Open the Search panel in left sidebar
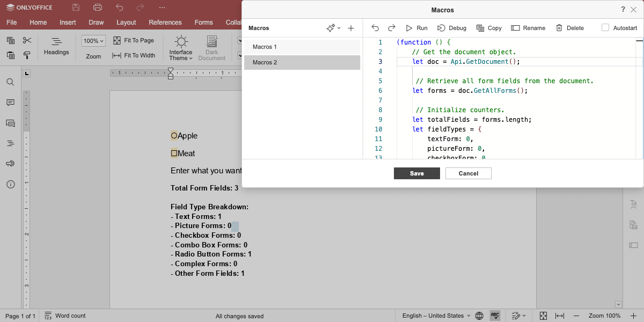The image size is (644, 322). coord(10,82)
